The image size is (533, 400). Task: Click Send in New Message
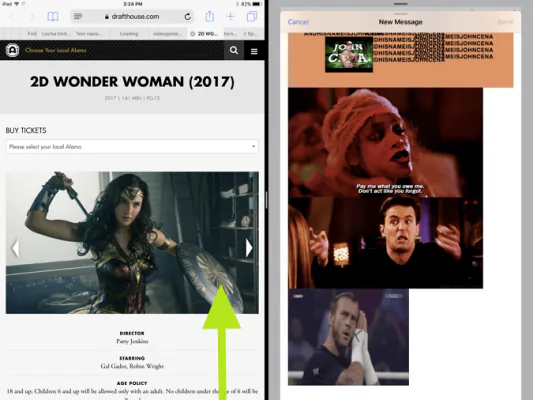pos(505,22)
